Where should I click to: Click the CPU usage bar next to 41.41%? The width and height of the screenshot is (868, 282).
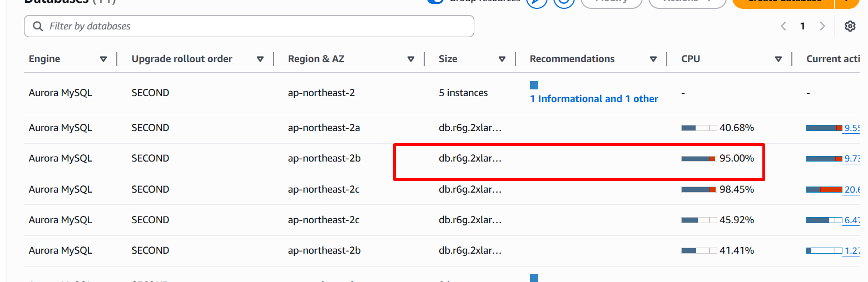coord(699,250)
